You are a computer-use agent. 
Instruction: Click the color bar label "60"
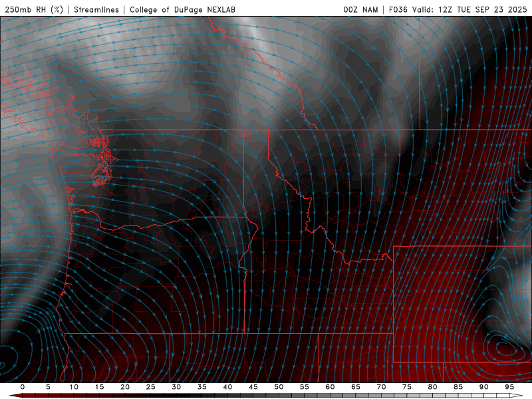click(x=330, y=387)
